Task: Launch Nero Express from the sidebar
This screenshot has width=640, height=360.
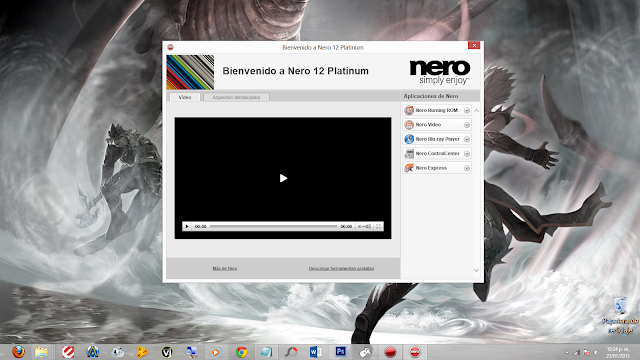Action: coord(437,168)
